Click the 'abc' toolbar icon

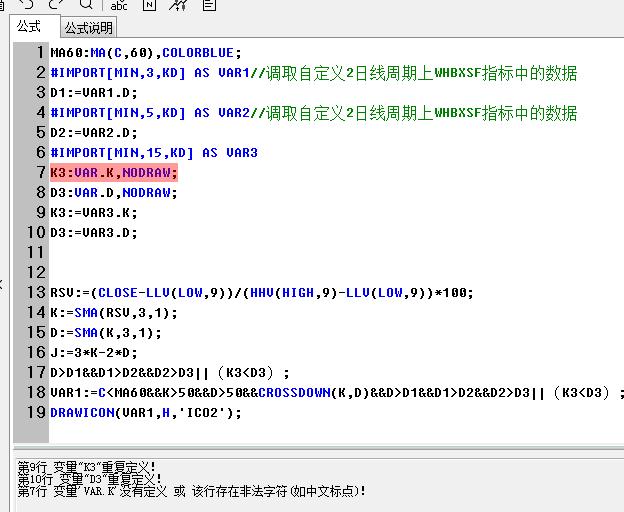[119, 5]
